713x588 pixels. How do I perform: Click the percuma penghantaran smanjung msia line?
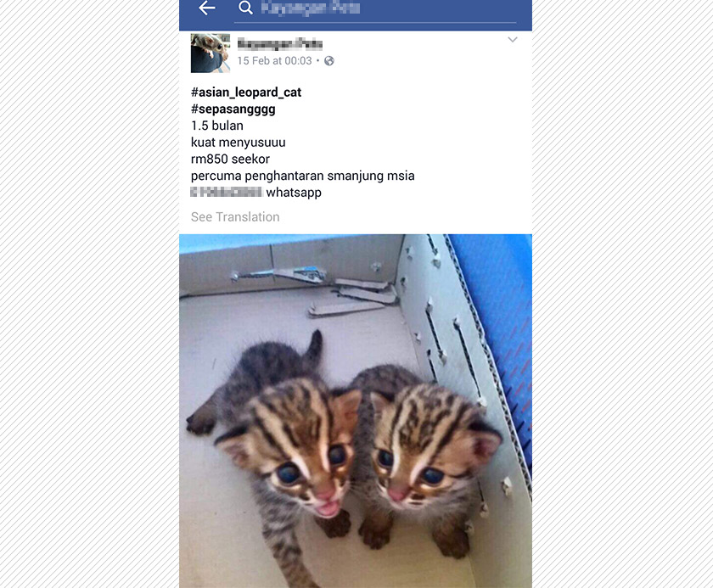coord(303,176)
